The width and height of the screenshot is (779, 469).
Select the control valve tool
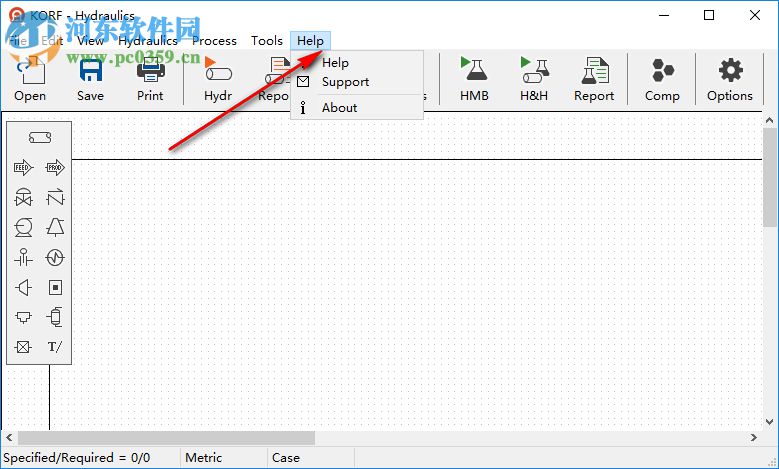coord(23,197)
